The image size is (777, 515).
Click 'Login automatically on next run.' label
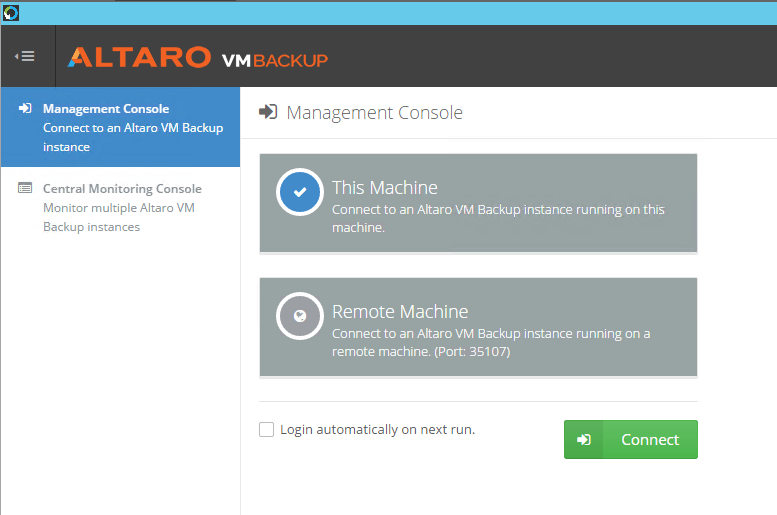(x=378, y=430)
